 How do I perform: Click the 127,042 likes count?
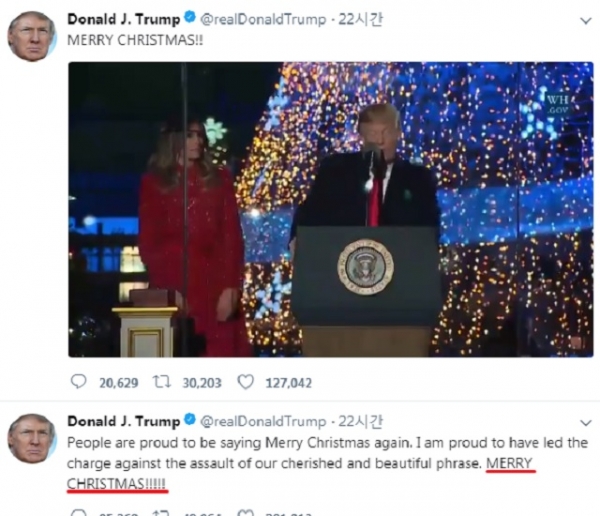pos(289,383)
